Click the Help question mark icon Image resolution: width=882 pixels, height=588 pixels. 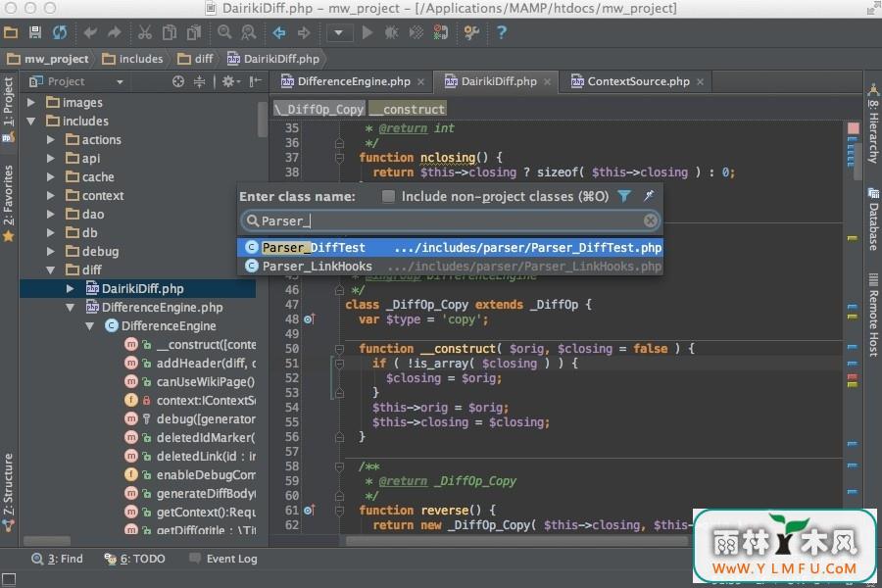click(x=501, y=32)
